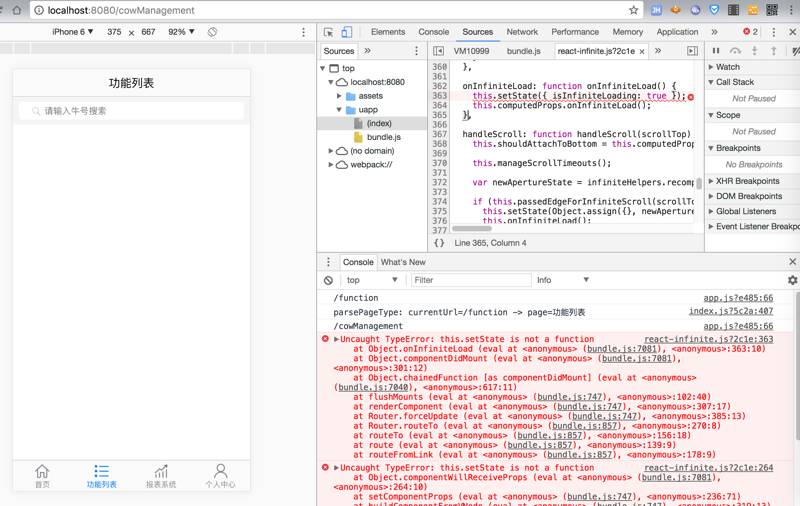Collapse the uapp folder
800x506 pixels.
[x=339, y=110]
